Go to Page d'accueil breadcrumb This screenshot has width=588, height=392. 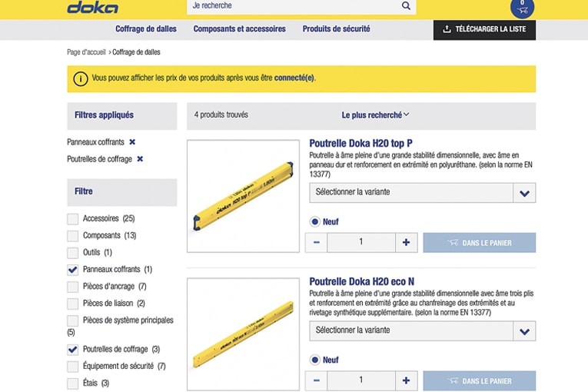[86, 52]
